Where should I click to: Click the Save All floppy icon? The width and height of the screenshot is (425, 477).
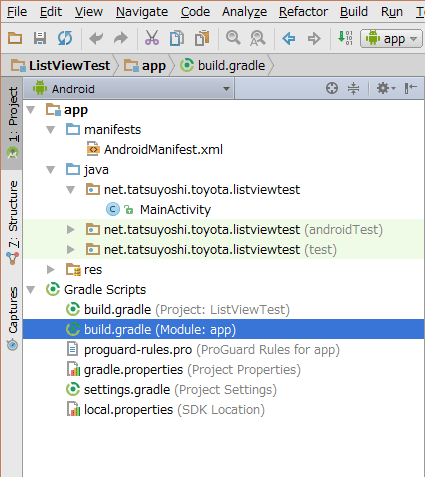(x=40, y=38)
